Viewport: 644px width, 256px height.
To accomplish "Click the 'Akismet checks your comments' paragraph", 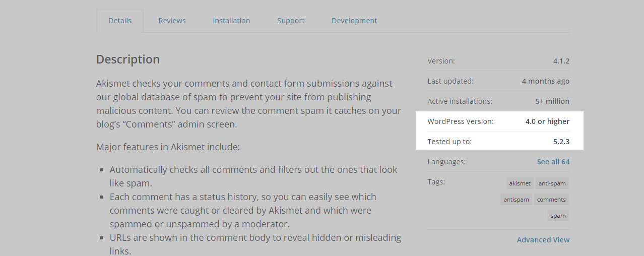I will [x=249, y=104].
